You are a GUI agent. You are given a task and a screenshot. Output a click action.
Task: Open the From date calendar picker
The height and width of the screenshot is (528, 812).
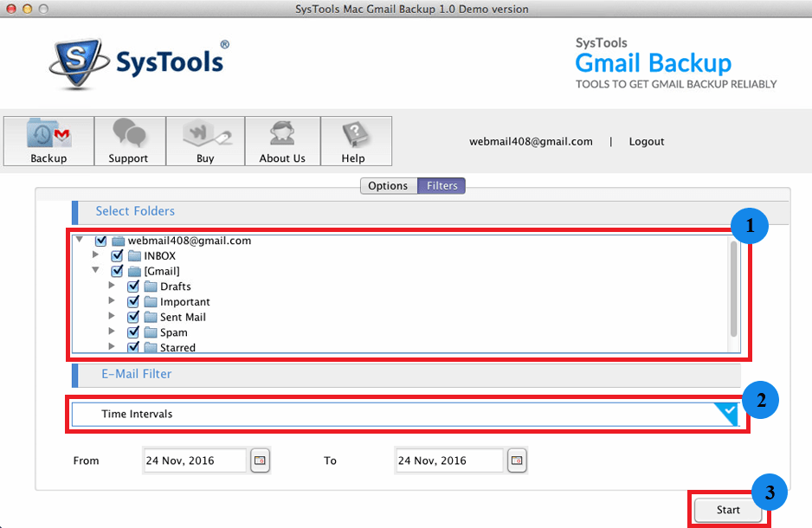point(260,460)
